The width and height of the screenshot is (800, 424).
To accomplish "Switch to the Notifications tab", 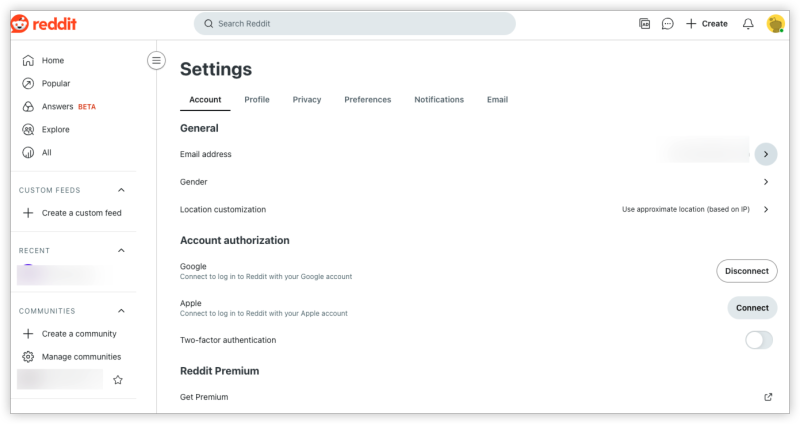I will (x=439, y=99).
